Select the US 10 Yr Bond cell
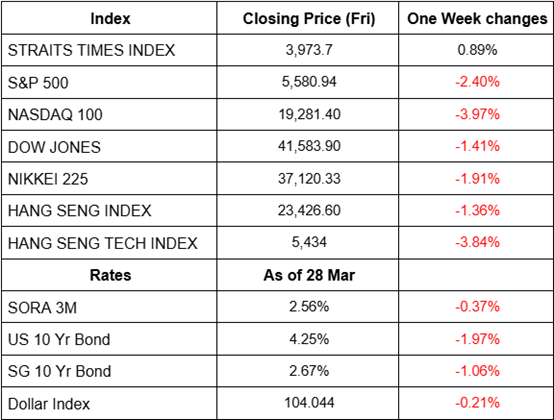Viewport: 554px width, 420px height. coord(59,340)
